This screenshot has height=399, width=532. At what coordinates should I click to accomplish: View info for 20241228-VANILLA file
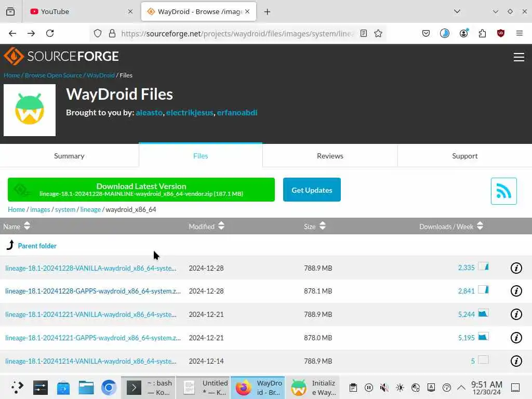coord(516,268)
